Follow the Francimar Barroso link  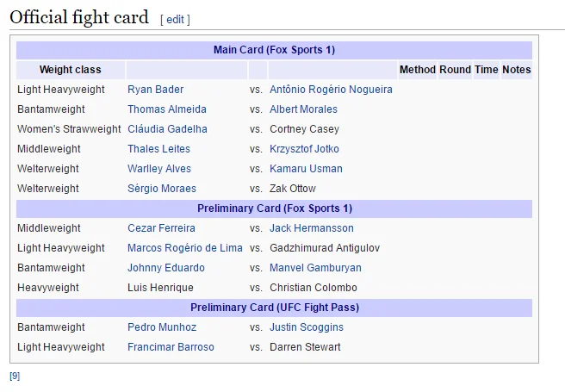[x=171, y=347]
